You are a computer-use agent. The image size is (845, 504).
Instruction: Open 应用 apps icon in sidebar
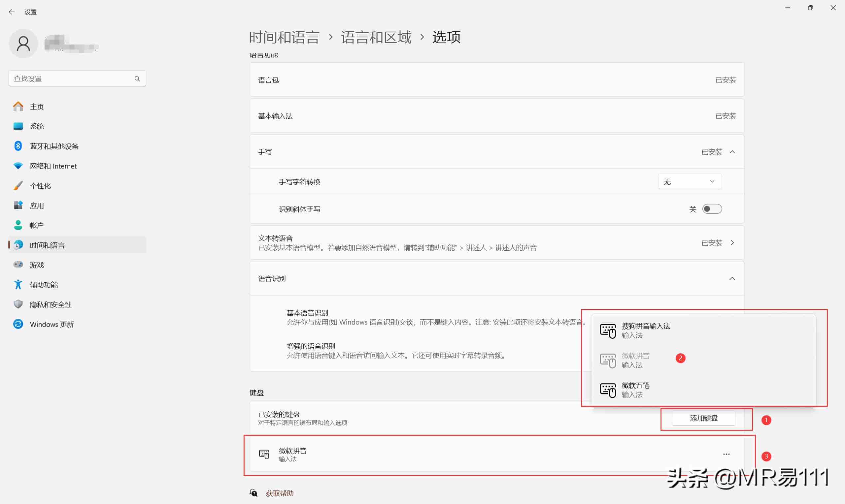click(x=18, y=205)
